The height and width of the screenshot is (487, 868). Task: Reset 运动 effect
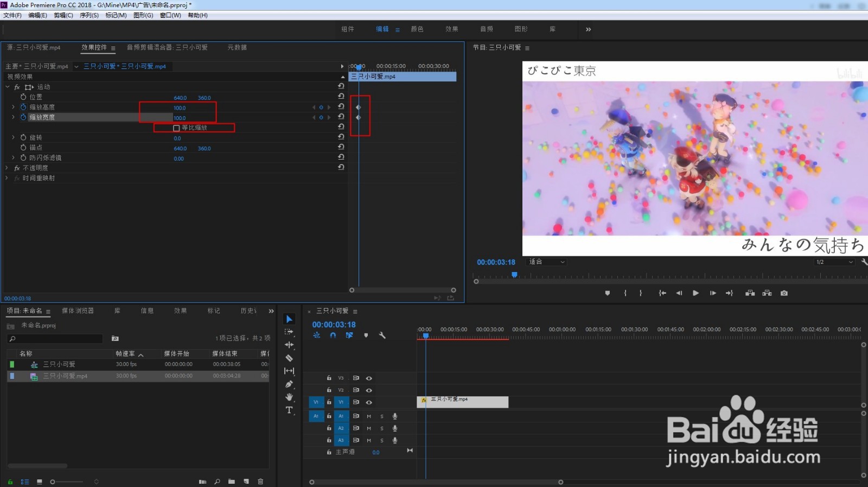click(x=341, y=86)
